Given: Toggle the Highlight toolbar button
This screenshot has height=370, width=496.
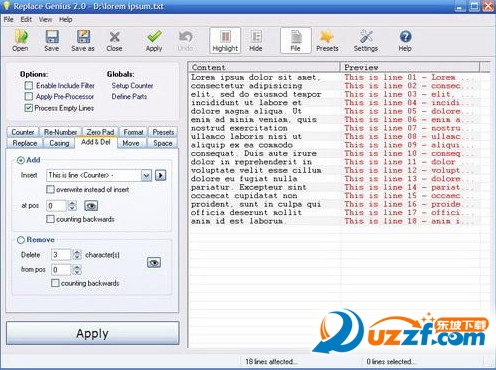Looking at the screenshot, I should 225,40.
